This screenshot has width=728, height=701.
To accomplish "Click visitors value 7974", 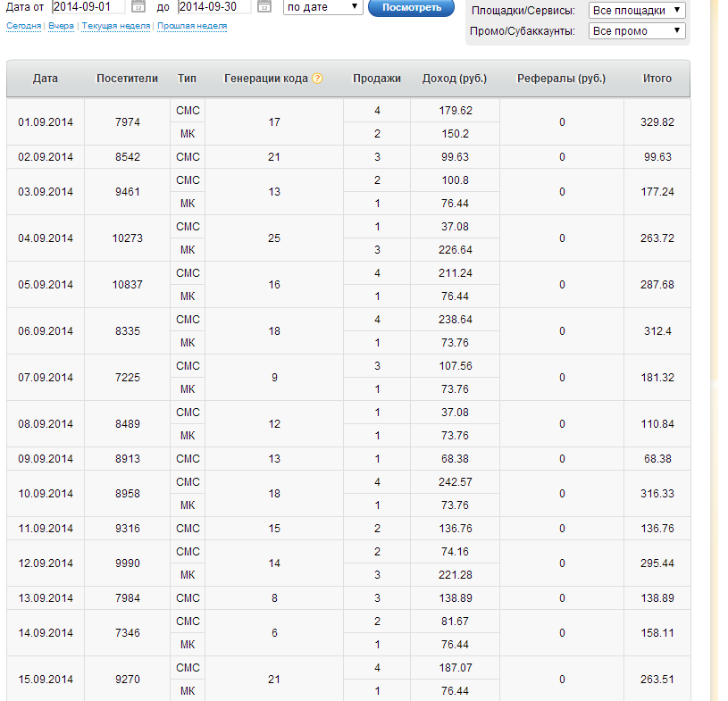I will 128,122.
